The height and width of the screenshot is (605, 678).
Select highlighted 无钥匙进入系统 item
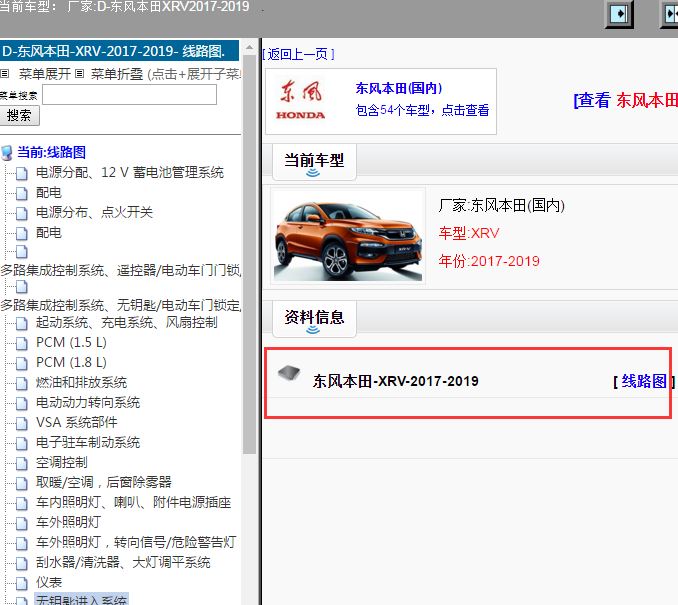click(81, 600)
